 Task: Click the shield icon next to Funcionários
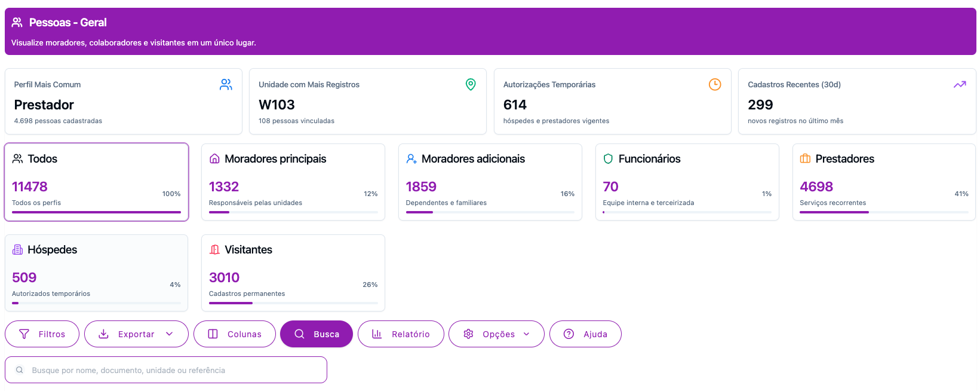[x=608, y=159]
